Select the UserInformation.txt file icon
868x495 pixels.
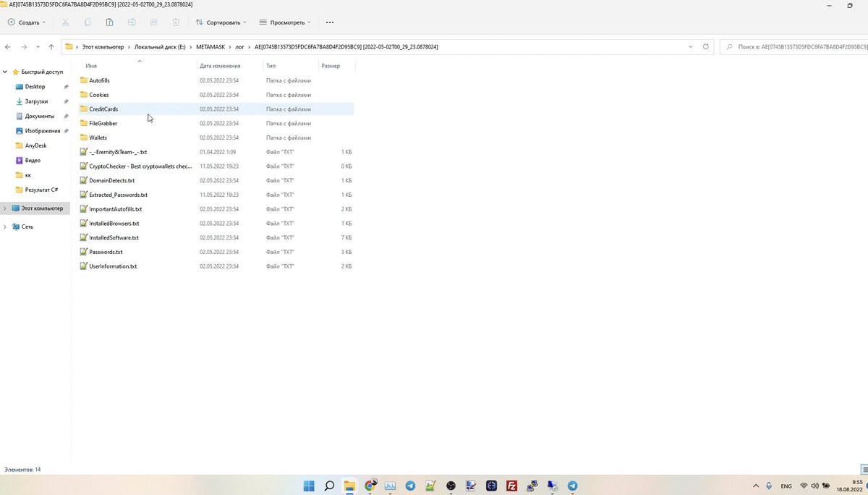coord(83,266)
